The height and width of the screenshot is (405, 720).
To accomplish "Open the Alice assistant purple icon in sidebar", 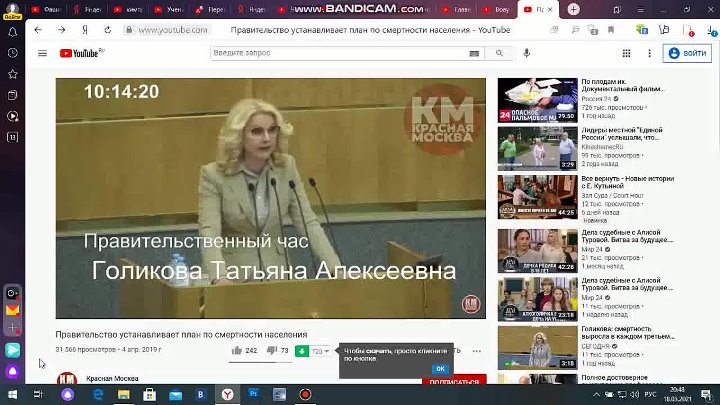I will 12,371.
